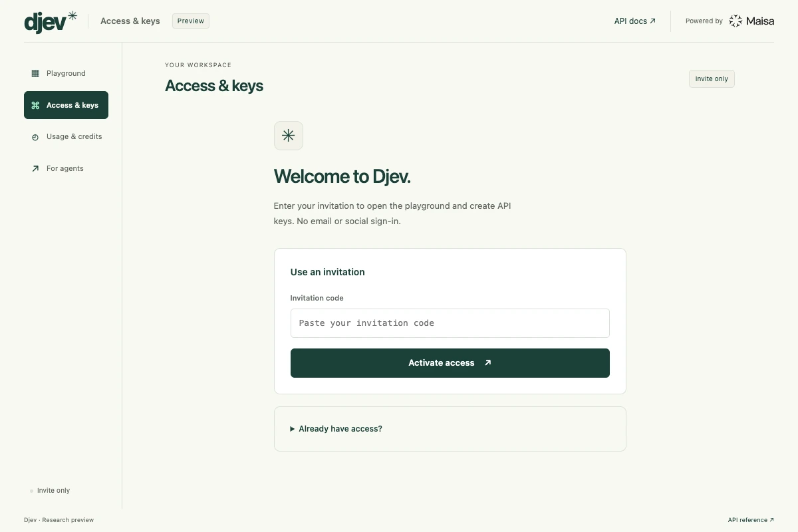Click the Access & keys command icon

[35, 105]
